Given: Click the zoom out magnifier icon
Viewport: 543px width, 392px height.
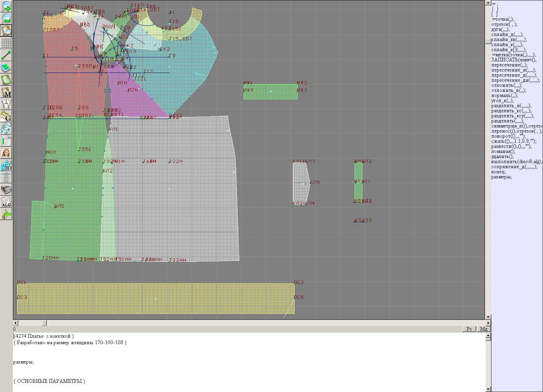Looking at the screenshot, I should point(6,18).
